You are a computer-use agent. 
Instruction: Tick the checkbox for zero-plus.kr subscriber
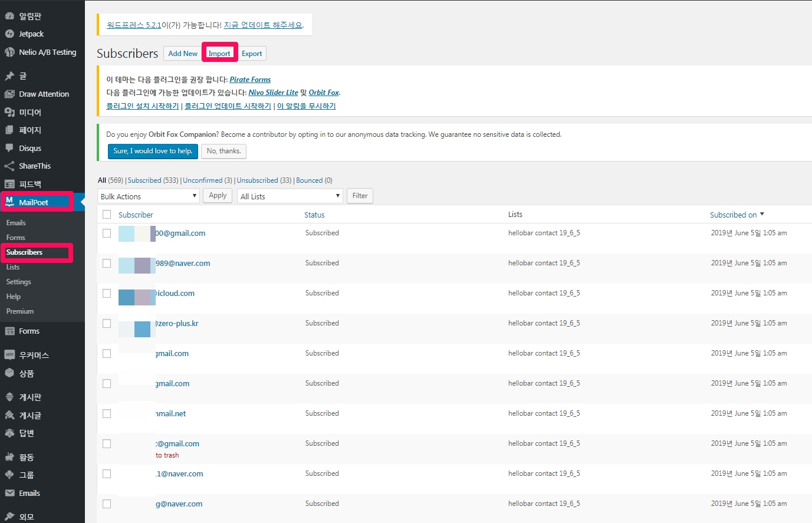pyautogui.click(x=107, y=324)
